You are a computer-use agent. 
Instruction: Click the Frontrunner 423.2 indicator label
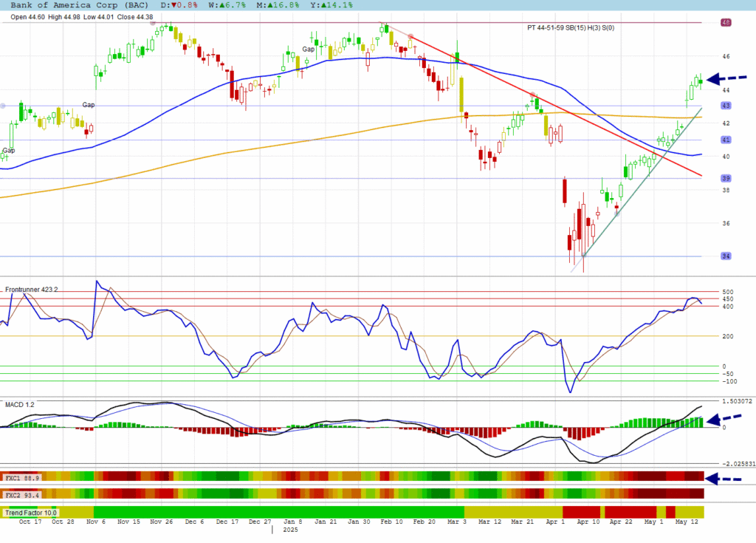[31, 290]
